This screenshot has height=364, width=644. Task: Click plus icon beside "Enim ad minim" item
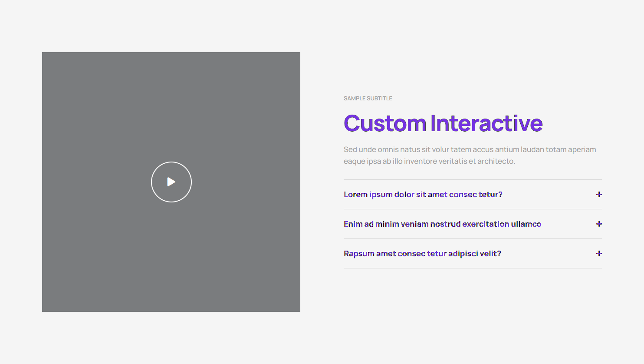[x=599, y=224]
